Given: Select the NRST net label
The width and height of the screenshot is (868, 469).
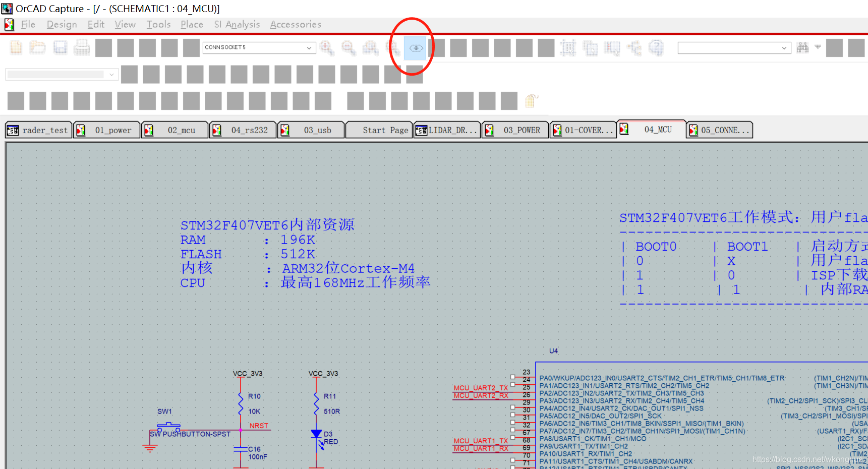Looking at the screenshot, I should [x=259, y=426].
